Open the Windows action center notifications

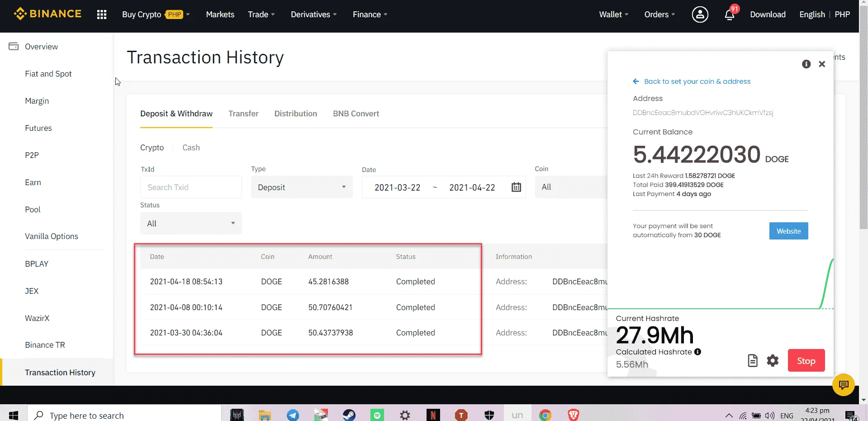tap(851, 416)
